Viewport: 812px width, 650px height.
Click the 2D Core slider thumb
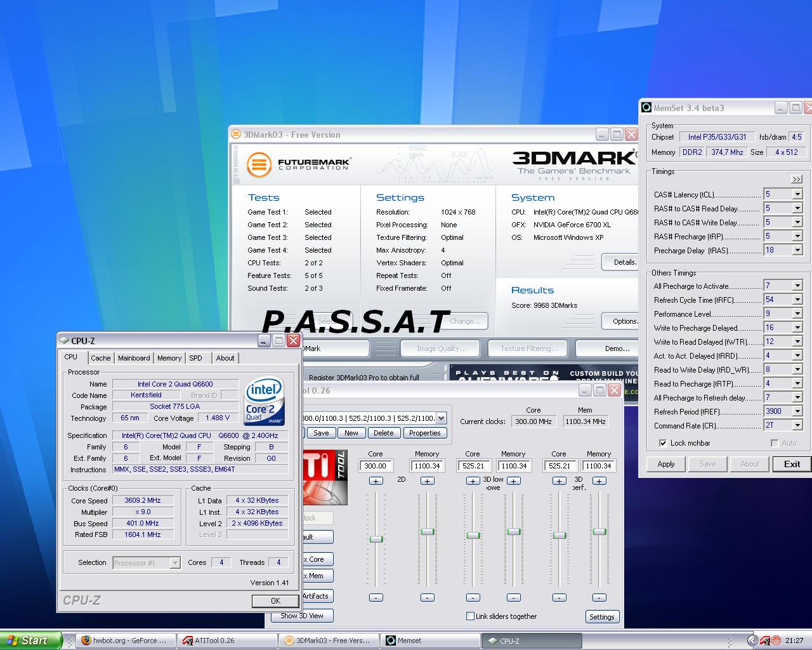[376, 539]
